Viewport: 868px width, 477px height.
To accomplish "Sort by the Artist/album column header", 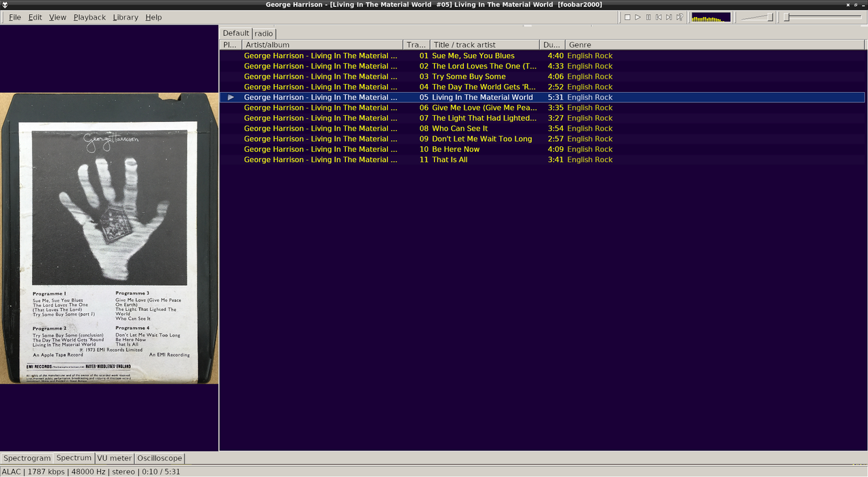I will coord(322,45).
